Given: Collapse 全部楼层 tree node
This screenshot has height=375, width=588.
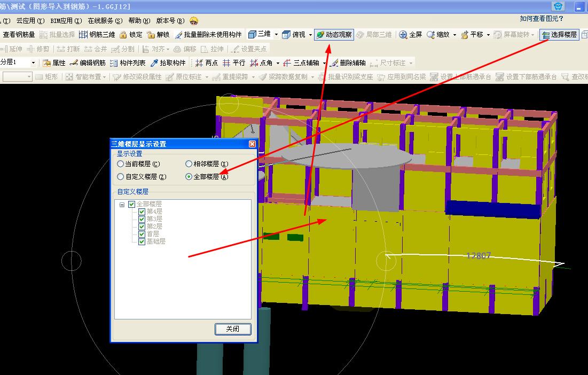Looking at the screenshot, I should click(x=122, y=205).
